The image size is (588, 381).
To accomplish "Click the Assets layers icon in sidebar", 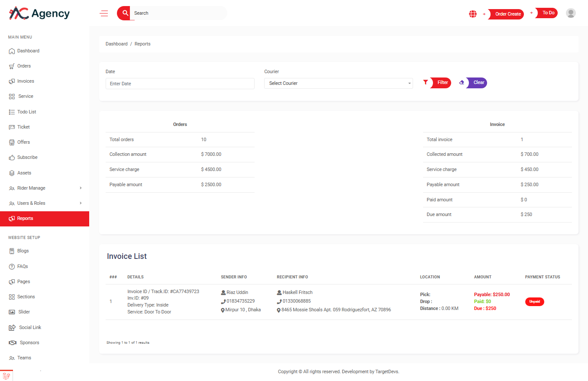I will coord(12,173).
